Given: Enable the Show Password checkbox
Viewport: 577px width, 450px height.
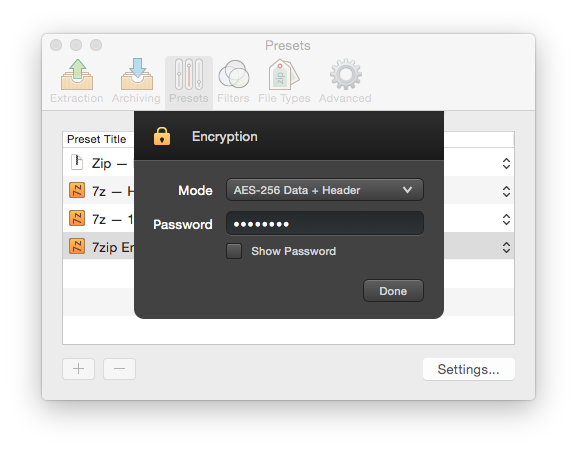Looking at the screenshot, I should [234, 251].
